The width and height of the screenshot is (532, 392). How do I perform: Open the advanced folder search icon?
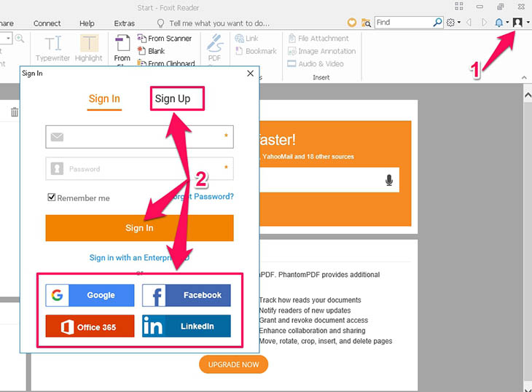[366, 23]
